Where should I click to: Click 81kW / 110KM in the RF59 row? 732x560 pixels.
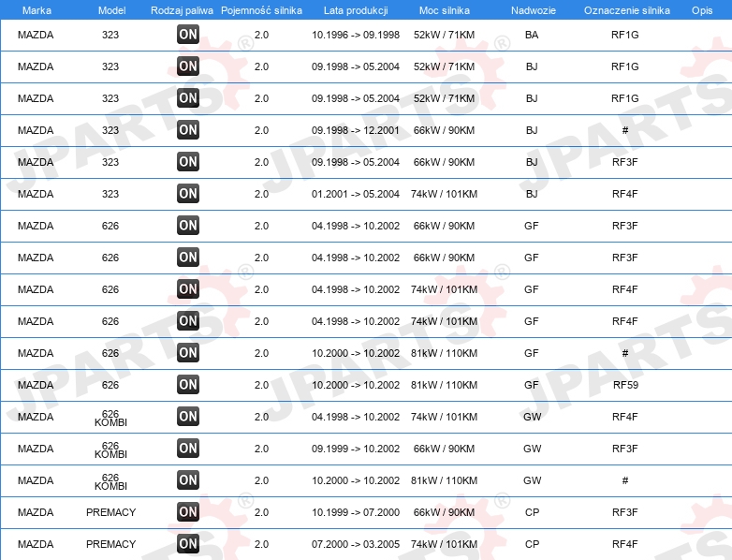coord(444,385)
